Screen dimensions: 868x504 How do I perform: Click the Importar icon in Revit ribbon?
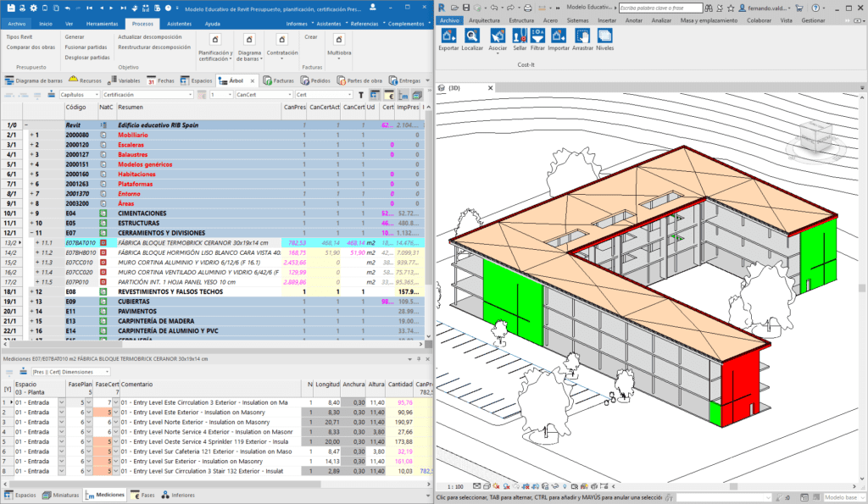click(559, 36)
